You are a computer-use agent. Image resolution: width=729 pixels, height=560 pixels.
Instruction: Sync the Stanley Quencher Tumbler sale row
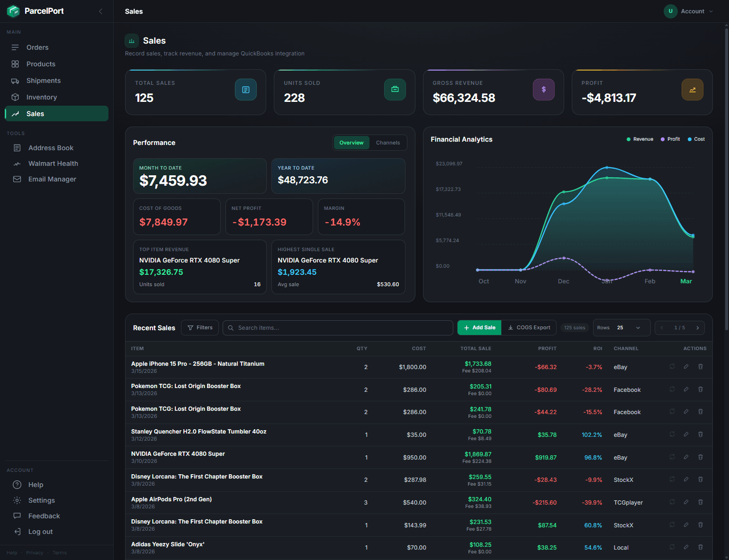coord(672,434)
